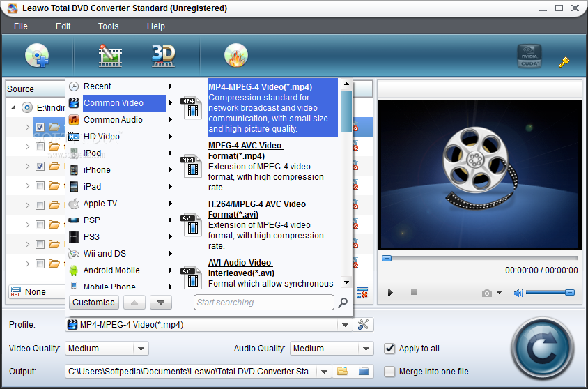Viewport: 588px width, 389px height.
Task: Adjust the volume slider handle
Action: tap(570, 293)
